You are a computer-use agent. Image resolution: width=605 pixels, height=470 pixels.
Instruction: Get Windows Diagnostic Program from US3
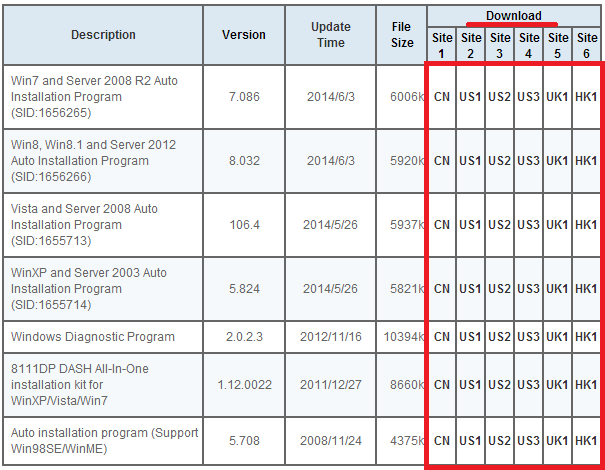[x=528, y=337]
